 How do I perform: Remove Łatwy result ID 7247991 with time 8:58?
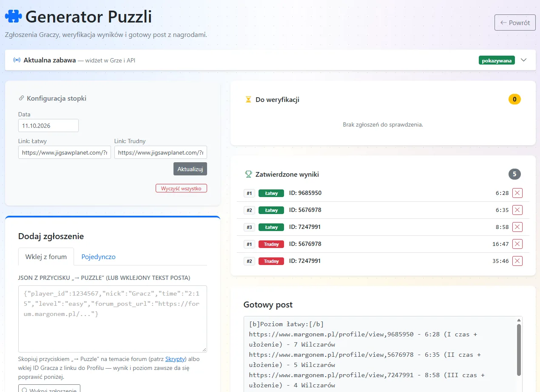click(x=517, y=227)
